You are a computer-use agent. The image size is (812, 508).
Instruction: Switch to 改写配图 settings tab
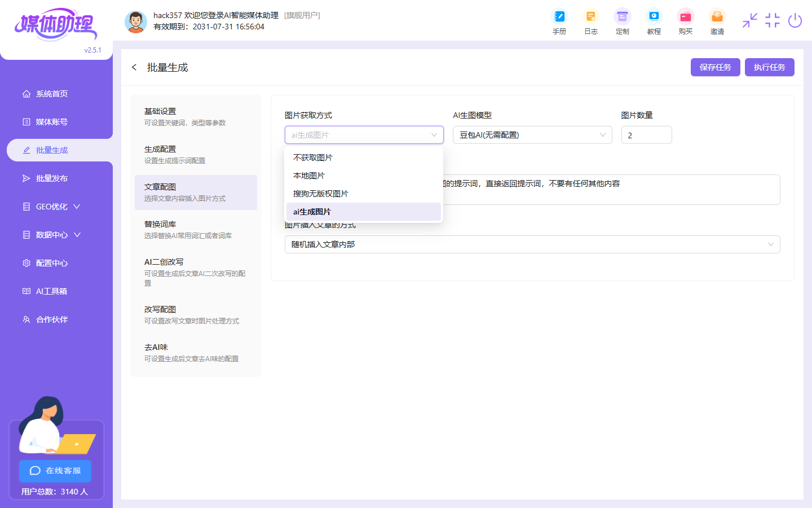(196, 315)
